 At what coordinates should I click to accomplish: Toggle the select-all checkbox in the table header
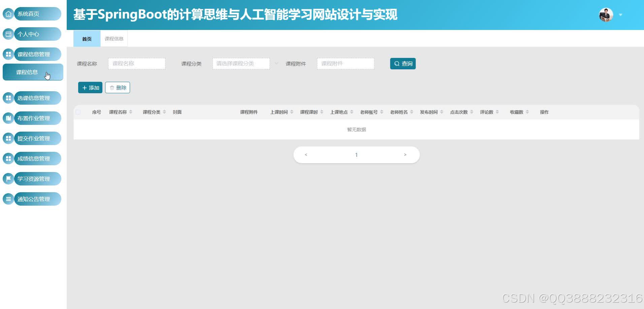coord(78,112)
